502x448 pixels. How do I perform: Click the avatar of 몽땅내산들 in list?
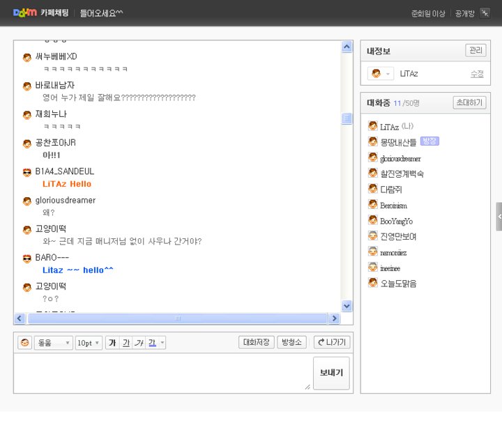click(x=372, y=141)
